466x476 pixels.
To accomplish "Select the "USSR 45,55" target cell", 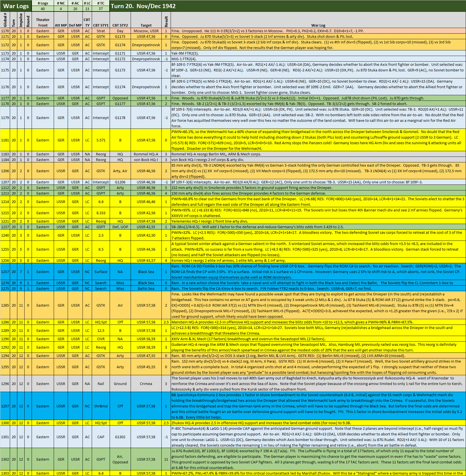I will [x=146, y=367].
